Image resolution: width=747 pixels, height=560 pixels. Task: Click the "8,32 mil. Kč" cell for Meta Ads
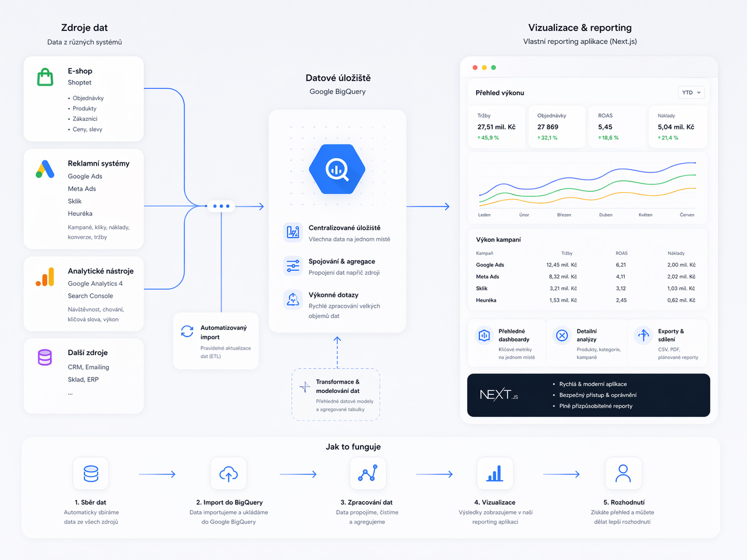point(563,277)
